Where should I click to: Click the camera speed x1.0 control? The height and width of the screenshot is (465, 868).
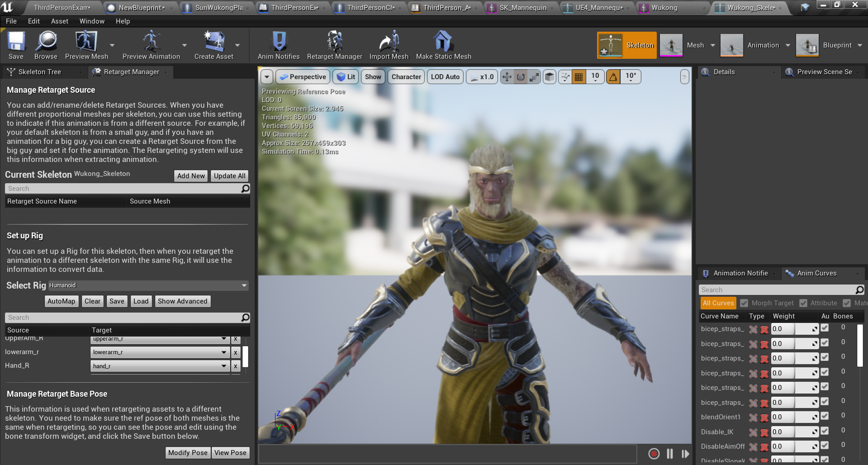pos(482,77)
